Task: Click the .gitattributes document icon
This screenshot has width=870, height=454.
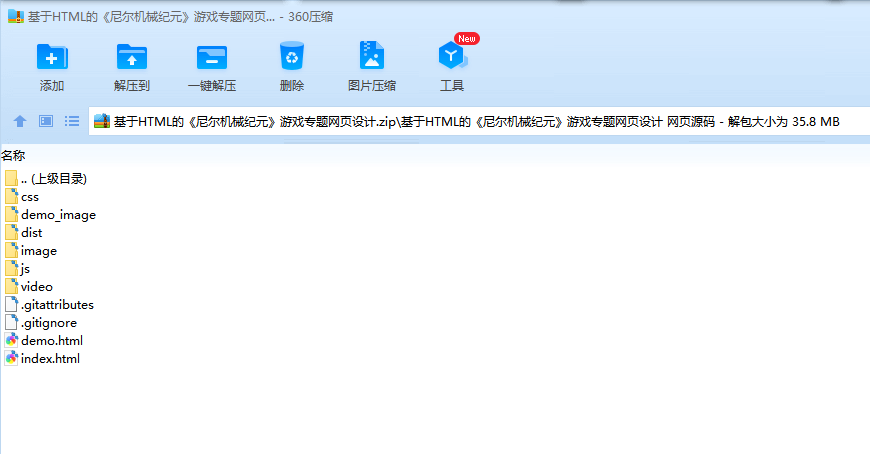Action: point(11,304)
